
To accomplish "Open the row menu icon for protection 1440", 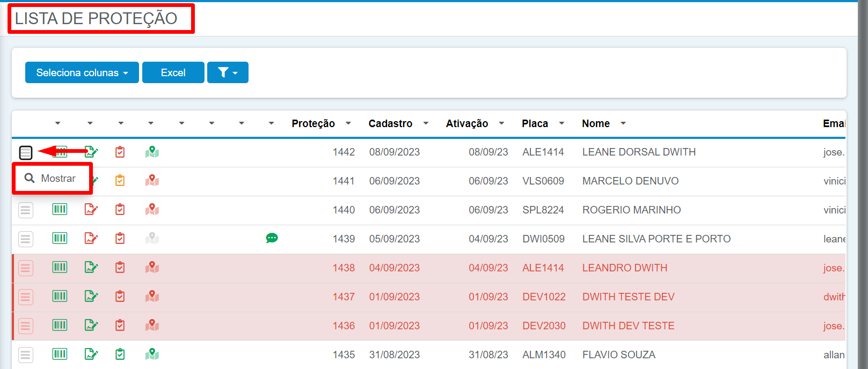I will coord(26,210).
